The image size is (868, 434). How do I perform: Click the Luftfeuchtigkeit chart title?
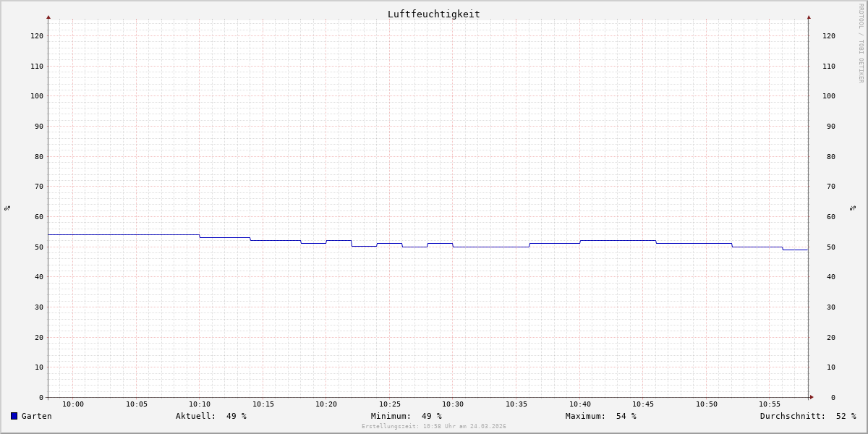click(x=433, y=14)
